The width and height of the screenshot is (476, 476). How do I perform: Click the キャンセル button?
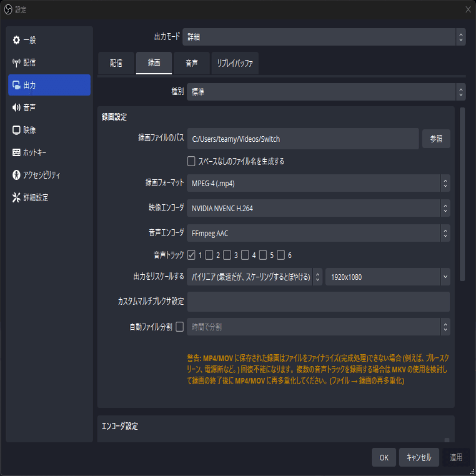pyautogui.click(x=419, y=457)
